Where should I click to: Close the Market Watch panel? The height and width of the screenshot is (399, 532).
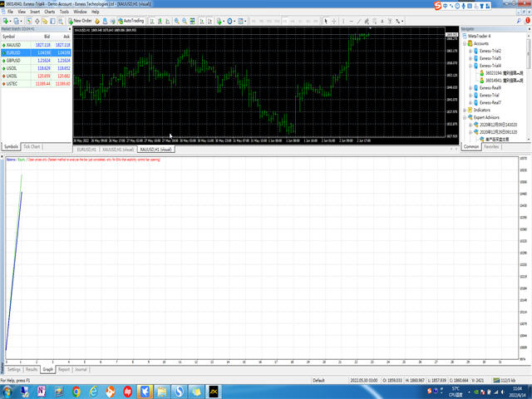click(x=69, y=29)
